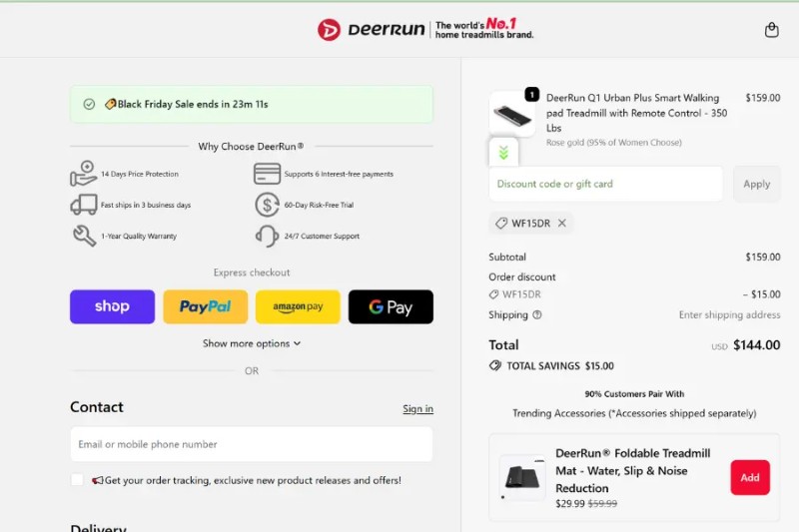799x532 pixels.
Task: Click the Foldable Treadmill Mat thumbnail
Action: tap(522, 477)
